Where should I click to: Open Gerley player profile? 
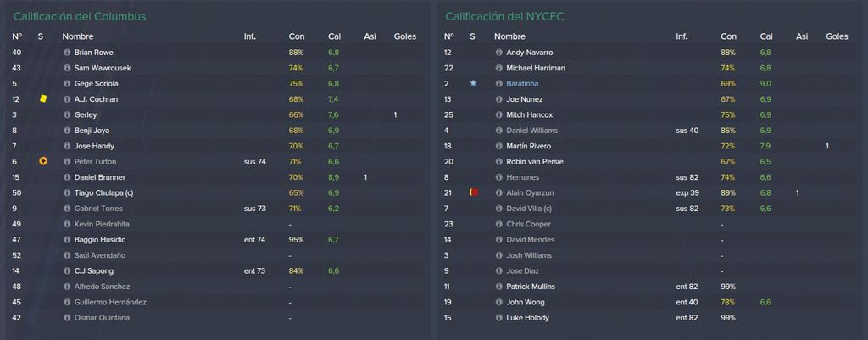point(86,115)
